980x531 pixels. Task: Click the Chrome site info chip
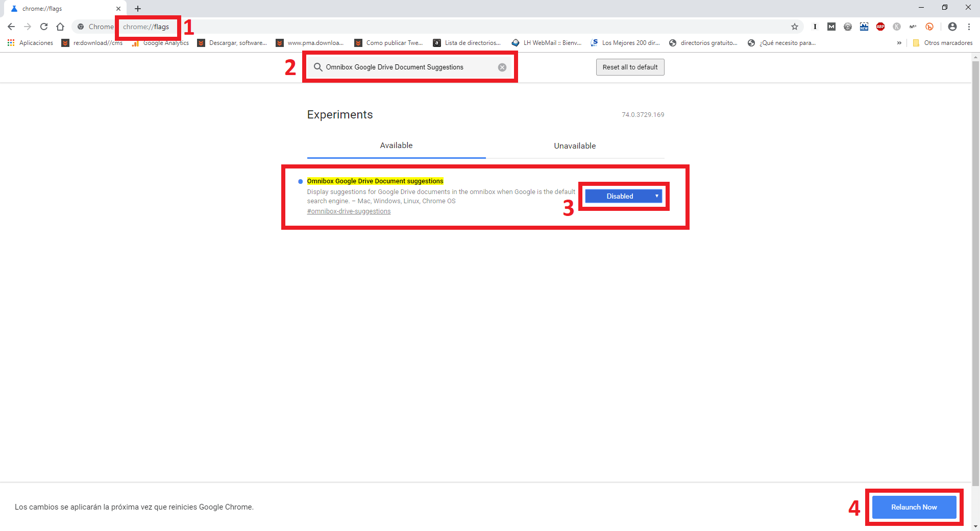pyautogui.click(x=95, y=27)
